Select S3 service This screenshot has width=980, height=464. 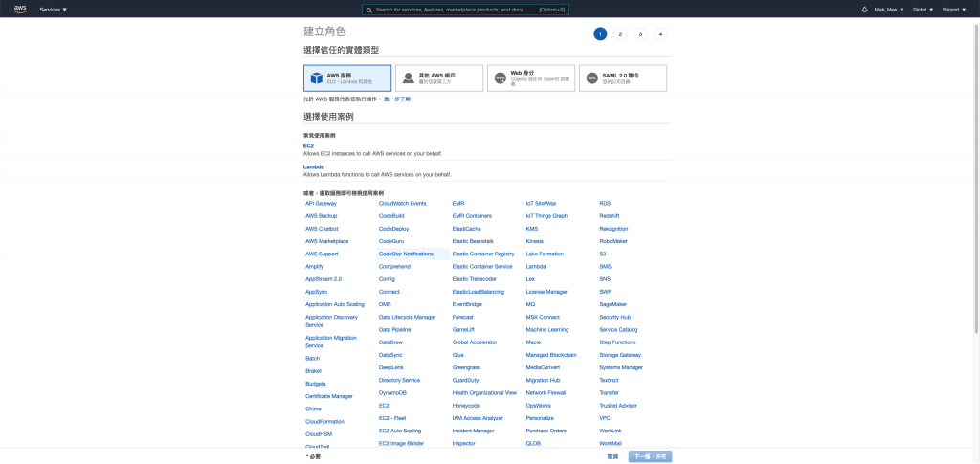(x=603, y=254)
